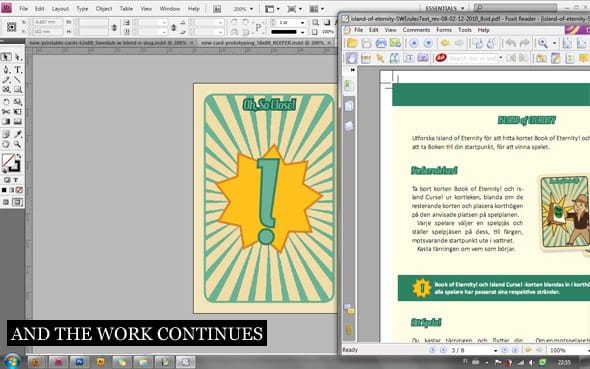Open the Foxit Comments menu

tap(416, 30)
